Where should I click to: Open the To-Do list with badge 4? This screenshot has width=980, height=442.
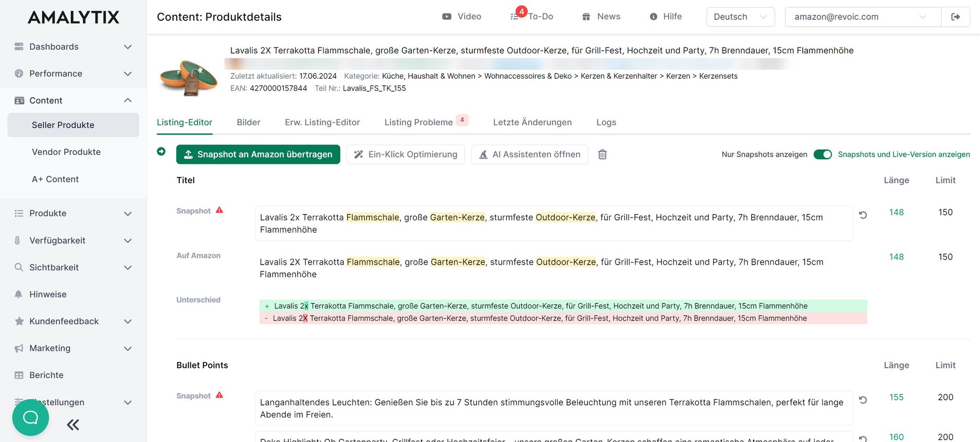click(532, 17)
